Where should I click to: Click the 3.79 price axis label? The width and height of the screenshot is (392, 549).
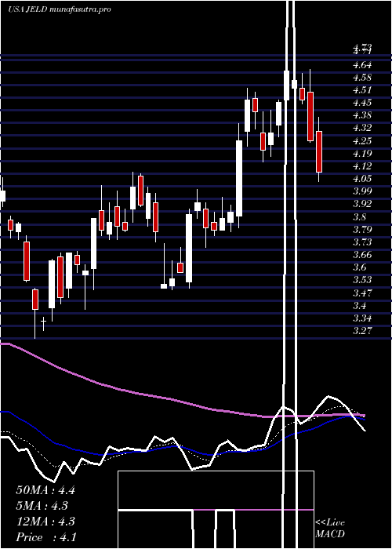pos(362,230)
